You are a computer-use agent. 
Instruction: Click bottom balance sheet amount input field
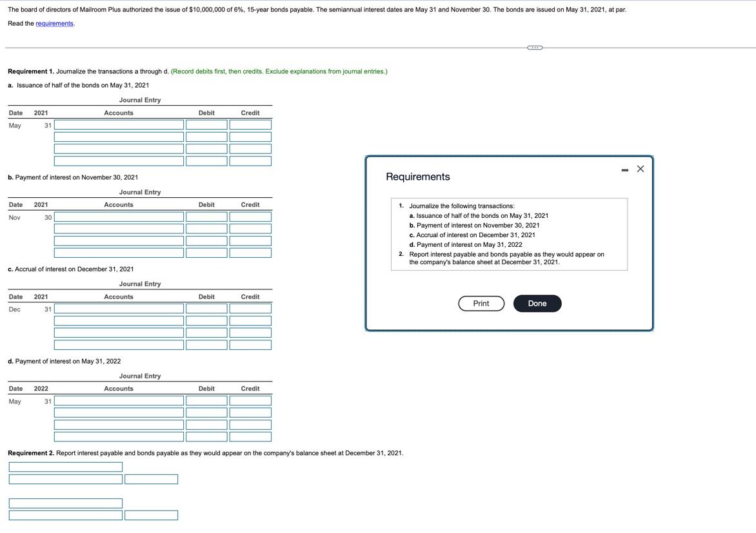[150, 514]
